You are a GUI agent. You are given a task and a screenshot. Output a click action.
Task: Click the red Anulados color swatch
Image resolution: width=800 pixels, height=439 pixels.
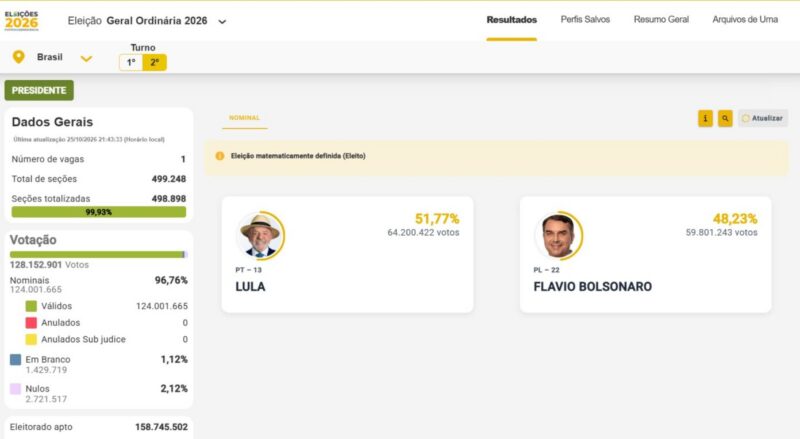(x=31, y=323)
